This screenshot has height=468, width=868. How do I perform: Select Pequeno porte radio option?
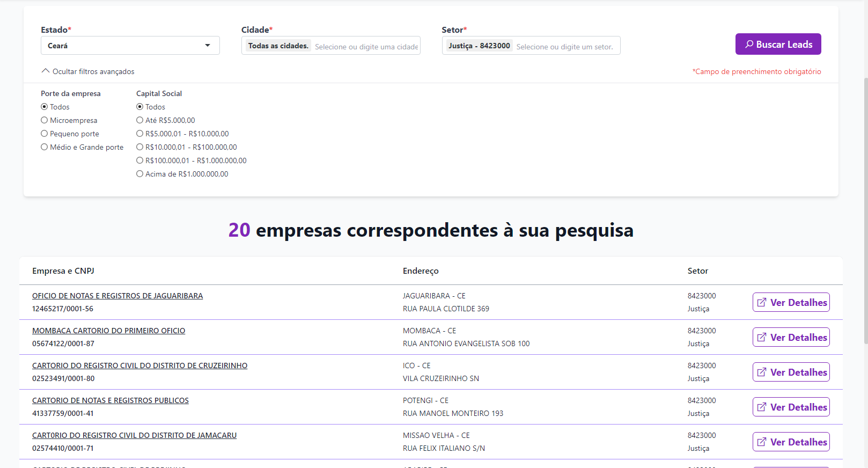[x=45, y=134]
